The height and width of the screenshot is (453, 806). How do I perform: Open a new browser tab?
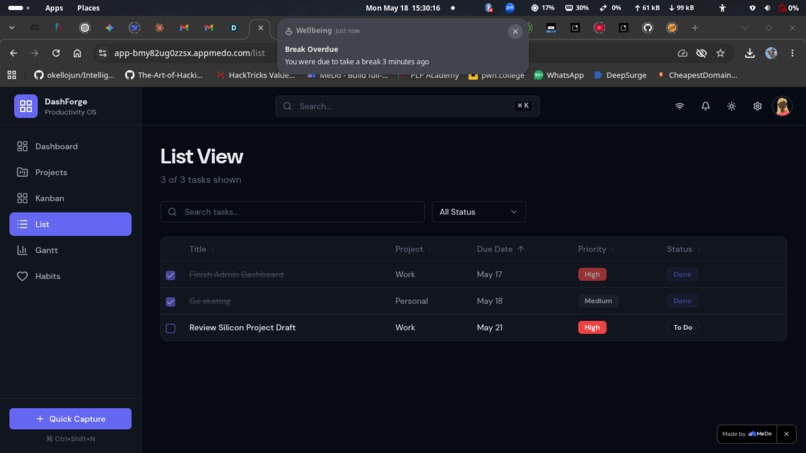point(695,28)
